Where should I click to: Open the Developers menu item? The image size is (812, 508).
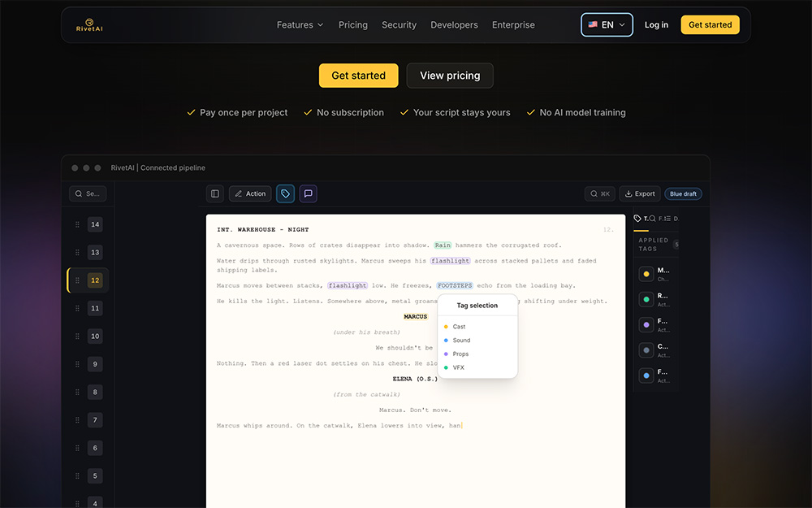454,25
